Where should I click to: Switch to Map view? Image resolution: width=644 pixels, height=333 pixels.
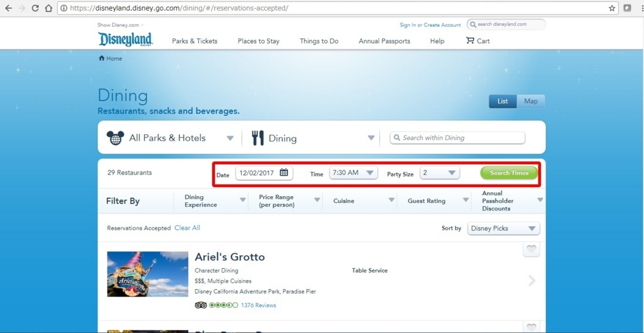click(531, 101)
